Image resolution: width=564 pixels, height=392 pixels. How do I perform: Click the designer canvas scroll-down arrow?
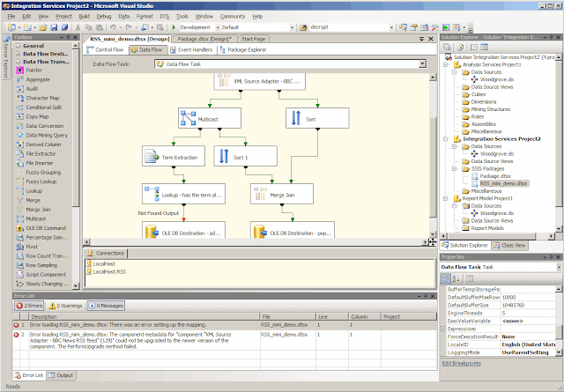pyautogui.click(x=433, y=234)
